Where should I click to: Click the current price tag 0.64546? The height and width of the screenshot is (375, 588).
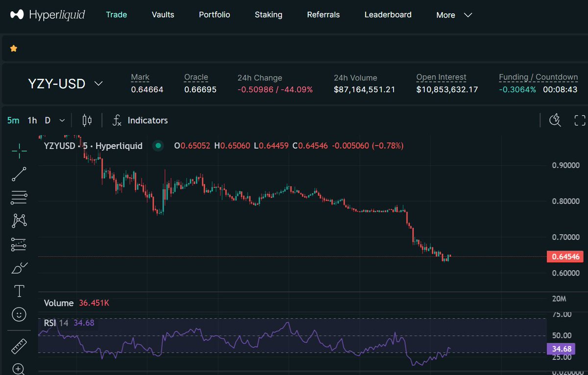[x=565, y=256]
